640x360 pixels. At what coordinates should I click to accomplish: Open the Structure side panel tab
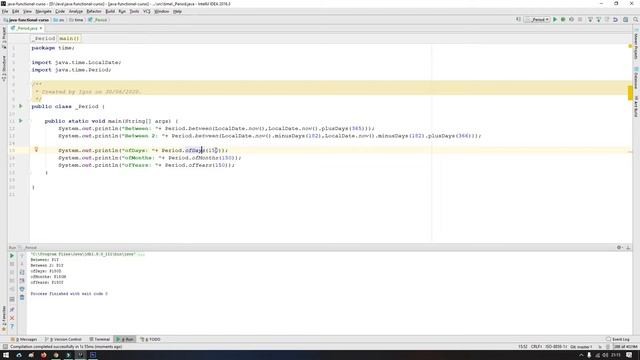(x=4, y=69)
